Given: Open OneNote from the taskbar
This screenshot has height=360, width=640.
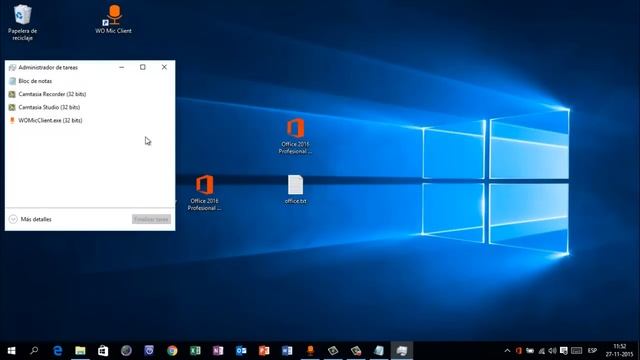Looking at the screenshot, I should tap(218, 351).
